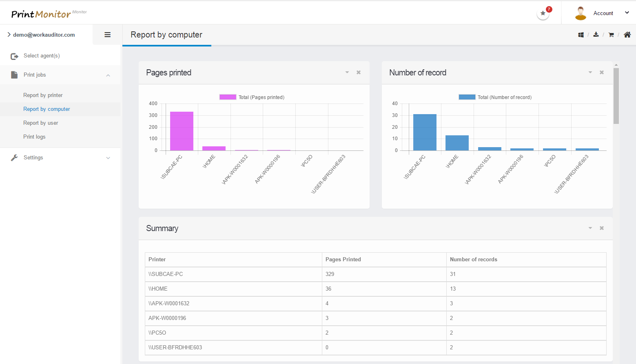Open Report by printer
This screenshot has width=636, height=364.
[x=43, y=95]
